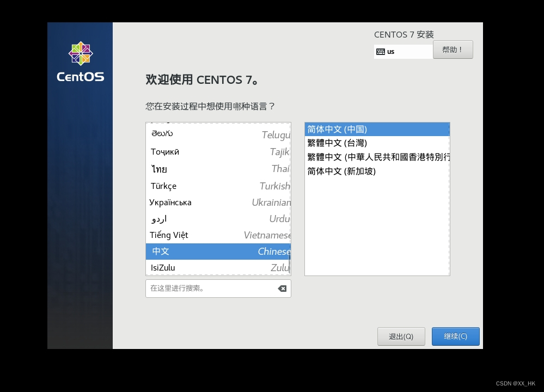Screen dimensions: 544x392
Task: Clear the search field with backspace icon
Action: 282,289
